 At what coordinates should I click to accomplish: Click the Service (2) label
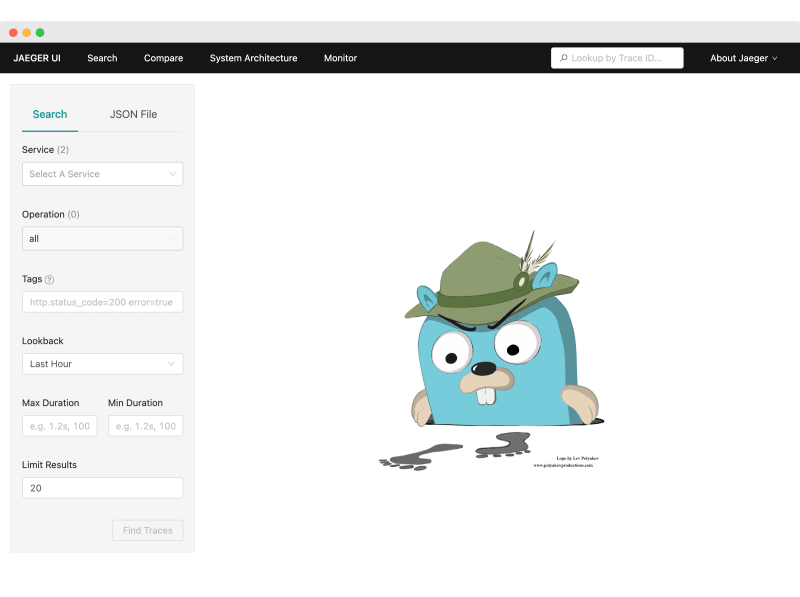coord(45,150)
